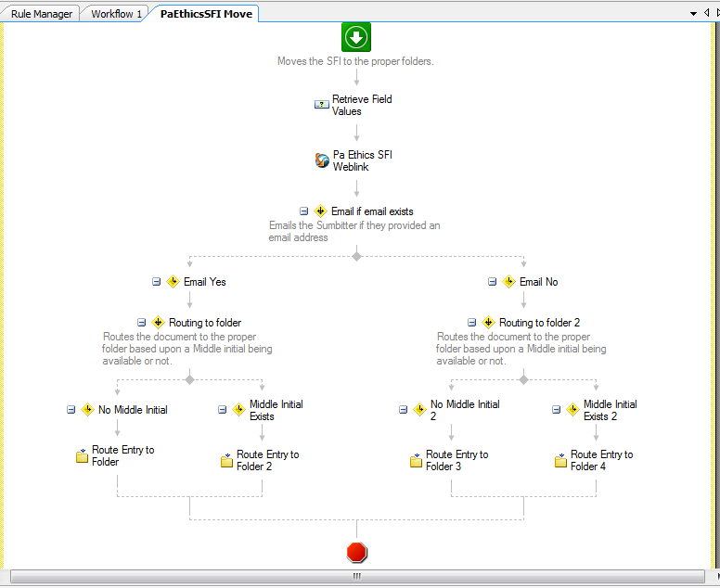Select the 'Route Entry to Folder 4' label
Viewport: 720px width, 588px height.
click(x=601, y=460)
